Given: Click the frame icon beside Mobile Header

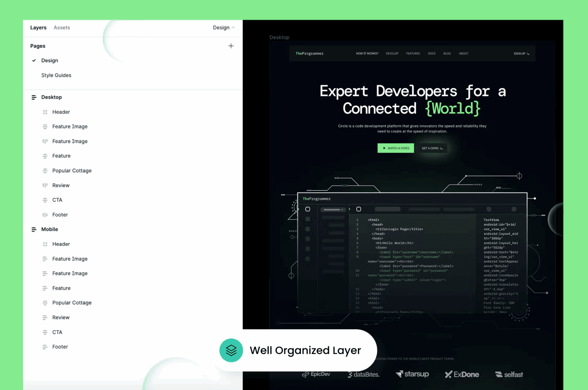Looking at the screenshot, I should click(45, 244).
